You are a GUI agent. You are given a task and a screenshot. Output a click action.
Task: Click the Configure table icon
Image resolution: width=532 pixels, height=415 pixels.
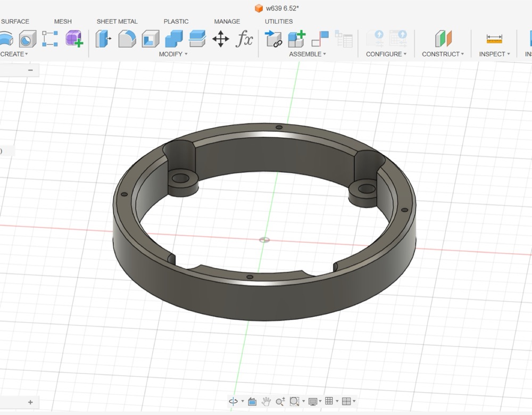(398, 39)
